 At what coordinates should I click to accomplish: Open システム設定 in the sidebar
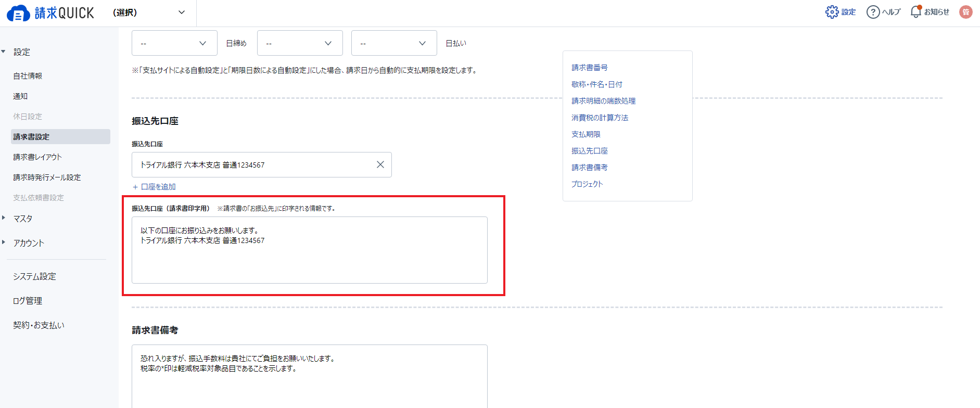point(34,276)
